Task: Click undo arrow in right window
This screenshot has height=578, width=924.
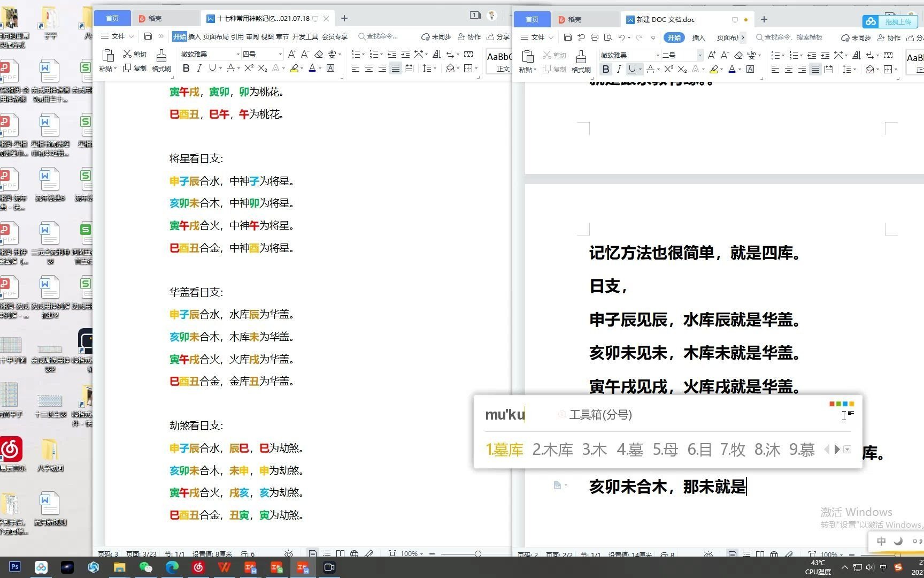Action: [621, 37]
